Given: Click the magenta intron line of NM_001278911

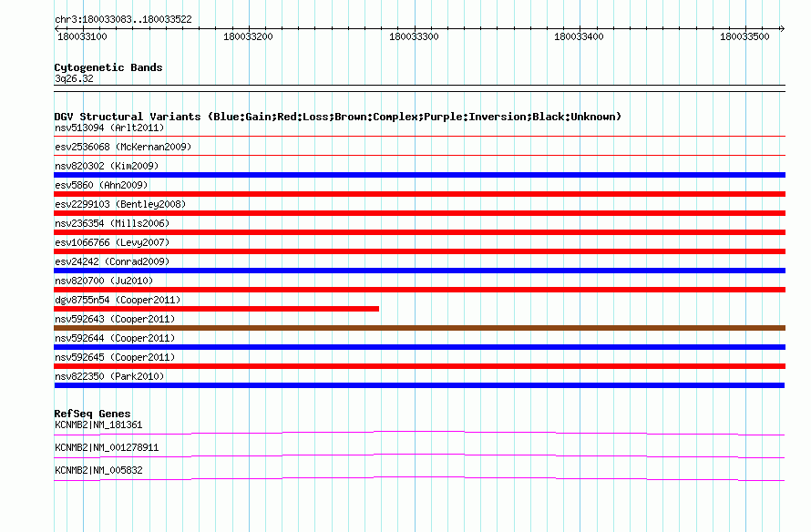Looking at the screenshot, I should (x=419, y=455).
